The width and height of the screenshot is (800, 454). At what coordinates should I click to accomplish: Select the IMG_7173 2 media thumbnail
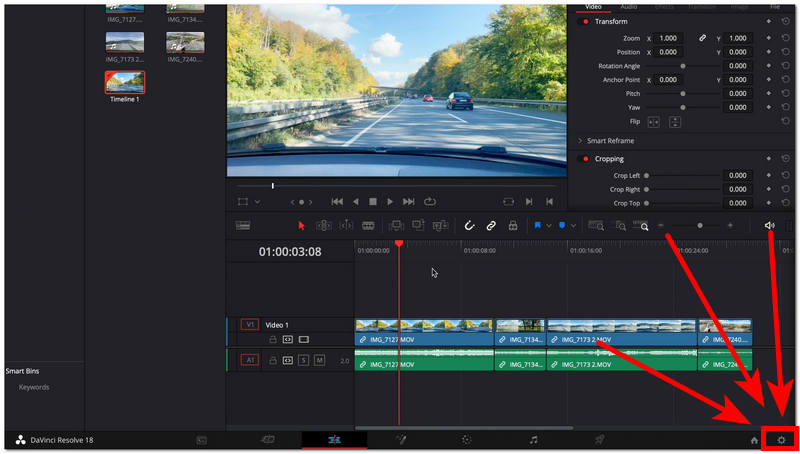click(125, 42)
